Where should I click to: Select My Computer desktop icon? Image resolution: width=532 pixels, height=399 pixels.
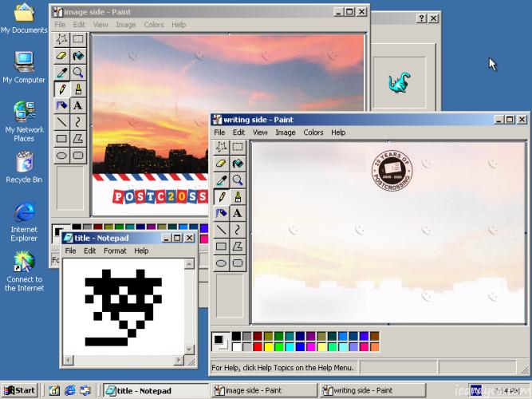tap(24, 67)
